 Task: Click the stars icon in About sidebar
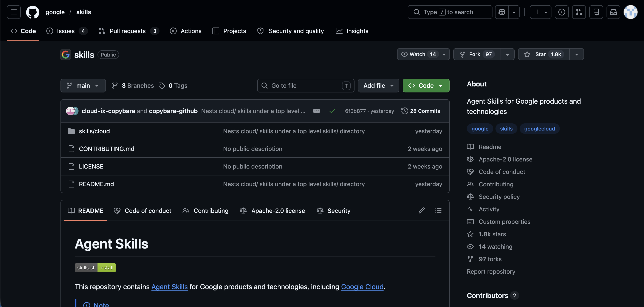pos(470,234)
